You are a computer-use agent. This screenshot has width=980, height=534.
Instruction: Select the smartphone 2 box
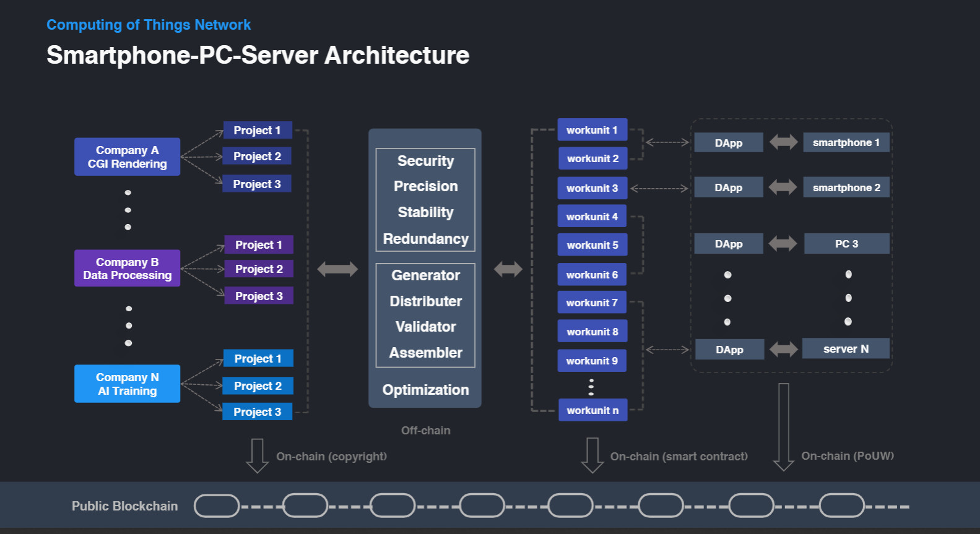pos(846,187)
